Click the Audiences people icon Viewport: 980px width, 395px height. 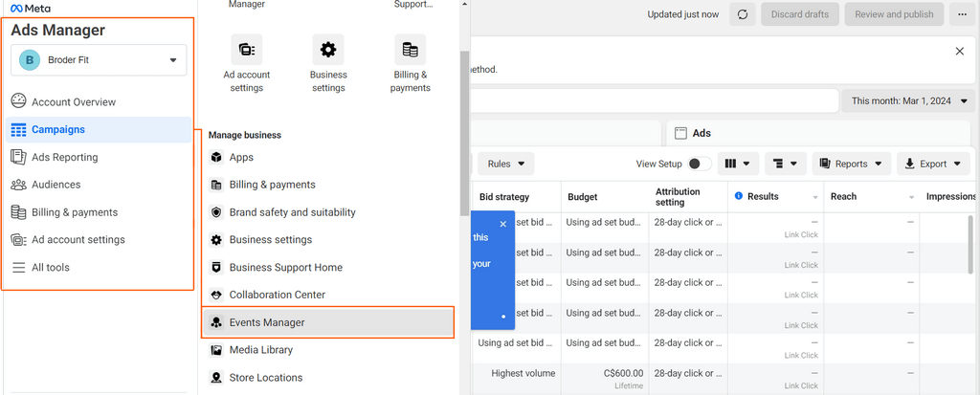click(19, 185)
